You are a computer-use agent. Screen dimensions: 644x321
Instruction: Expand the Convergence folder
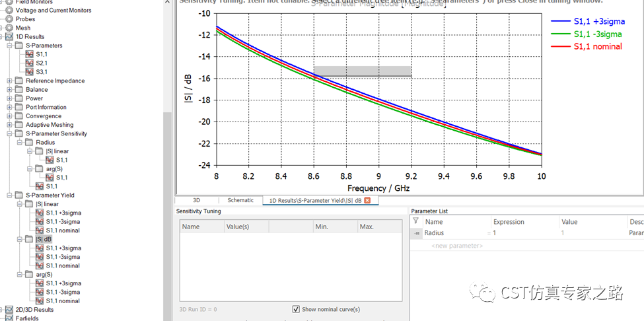[x=9, y=116]
